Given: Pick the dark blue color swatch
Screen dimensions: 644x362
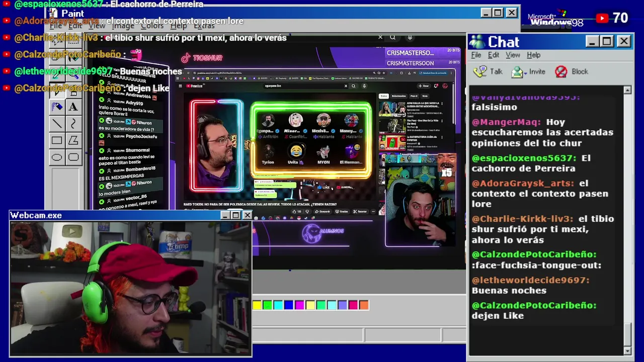Looking at the screenshot, I should pyautogui.click(x=289, y=305).
